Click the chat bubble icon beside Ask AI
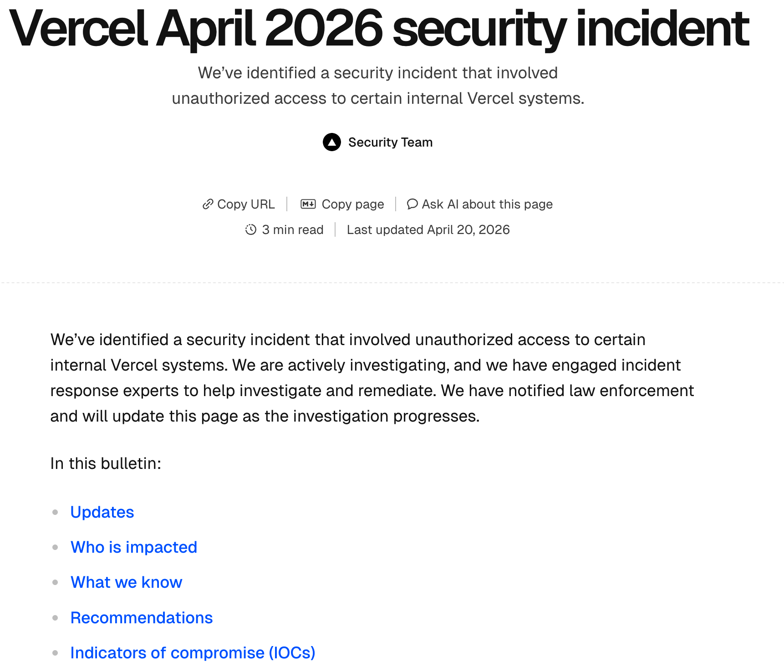This screenshot has width=784, height=672. tap(412, 204)
